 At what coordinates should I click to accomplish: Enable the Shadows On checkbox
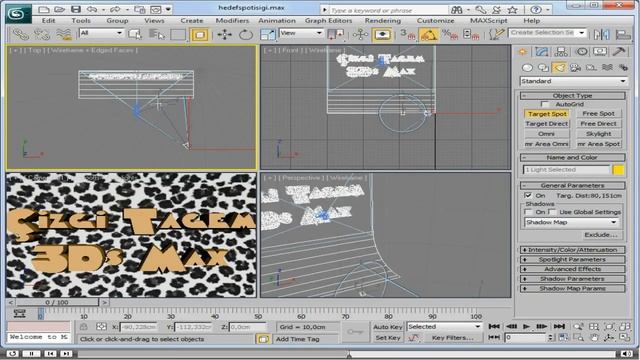click(x=528, y=212)
